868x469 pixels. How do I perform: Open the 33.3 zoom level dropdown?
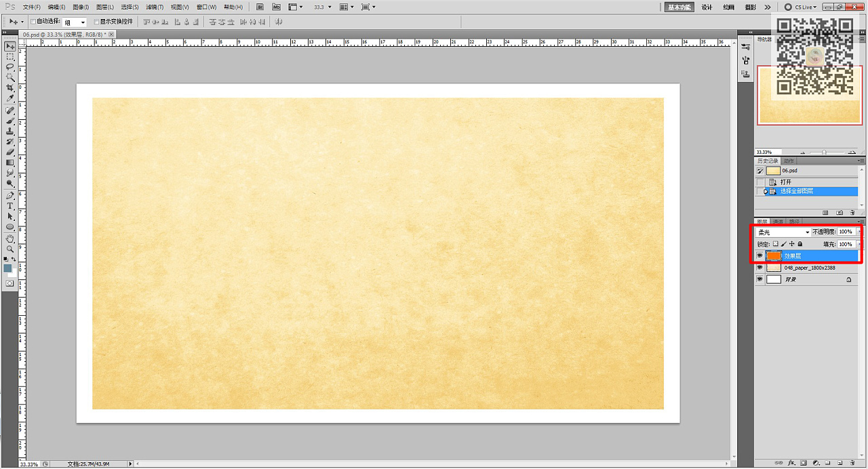tap(323, 7)
